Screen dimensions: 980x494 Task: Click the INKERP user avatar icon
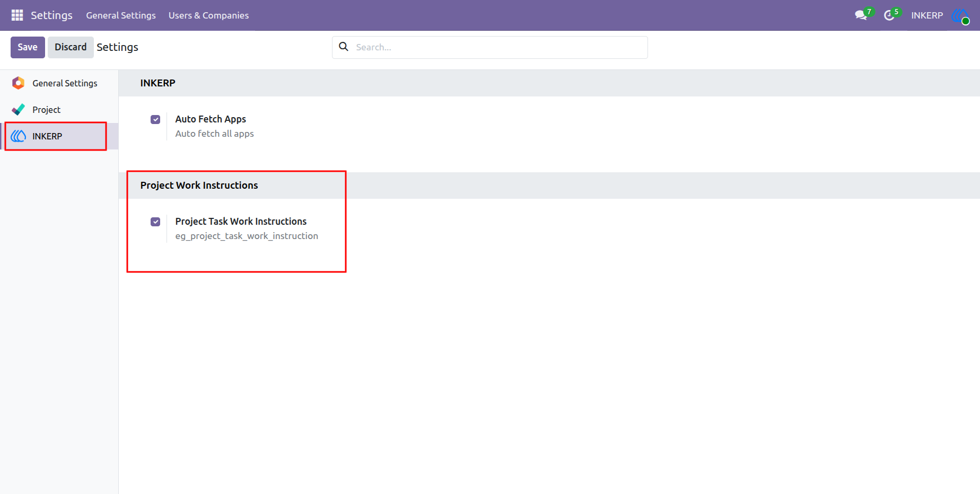[960, 16]
